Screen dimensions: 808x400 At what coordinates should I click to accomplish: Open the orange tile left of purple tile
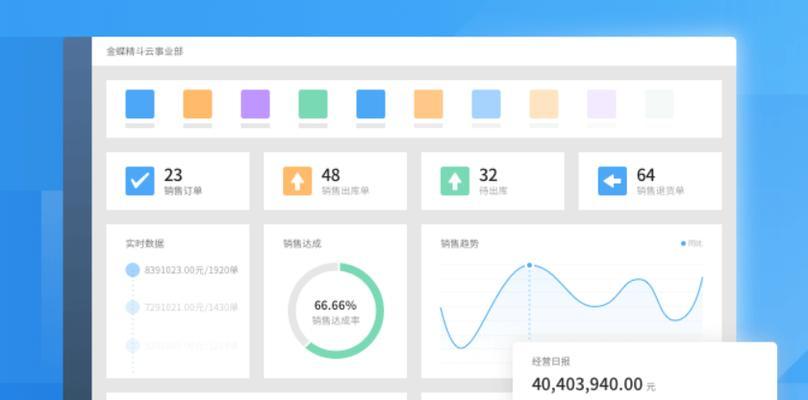[x=197, y=104]
